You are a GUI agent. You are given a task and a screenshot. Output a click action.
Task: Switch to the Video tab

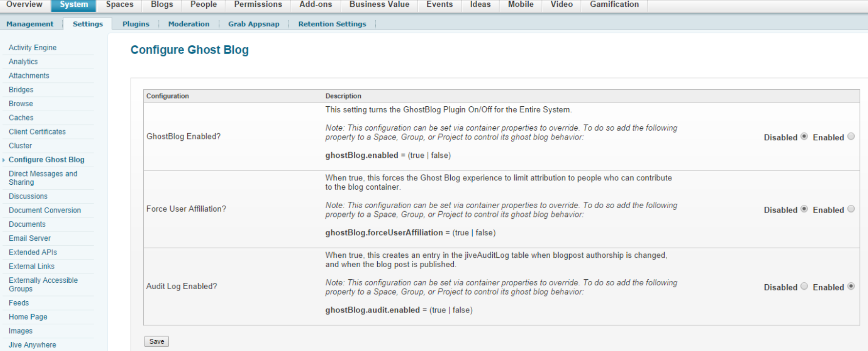tap(561, 5)
